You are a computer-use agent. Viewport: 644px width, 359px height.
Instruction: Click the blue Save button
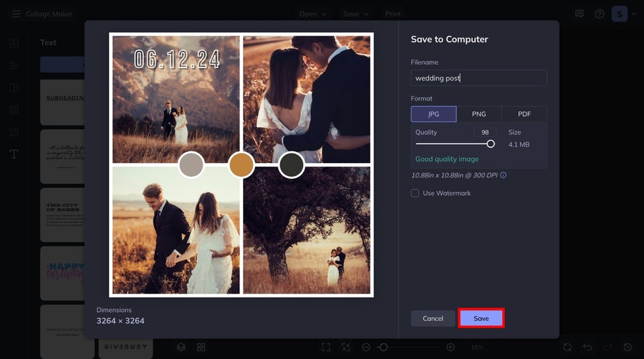pos(481,318)
